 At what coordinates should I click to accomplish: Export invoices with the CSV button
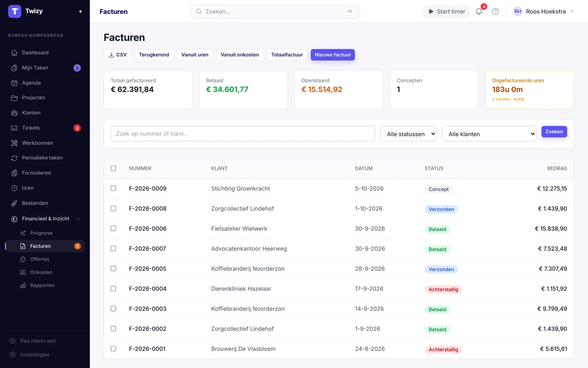click(x=118, y=55)
